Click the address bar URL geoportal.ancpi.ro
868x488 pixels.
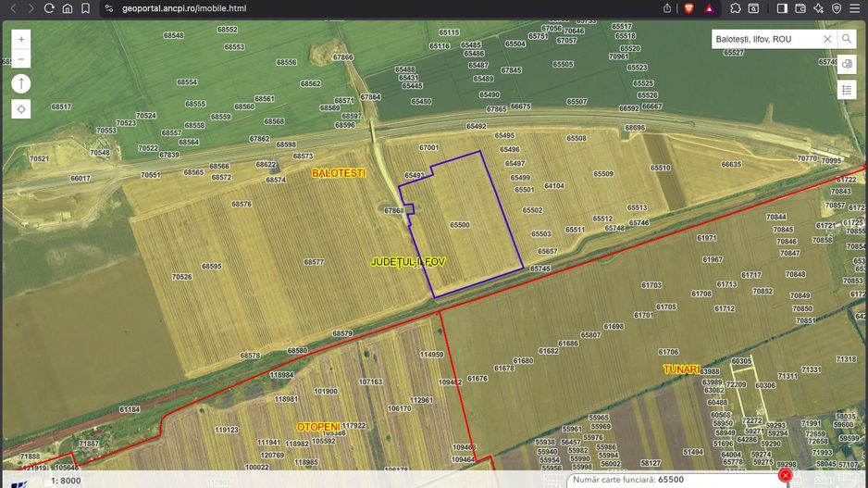[184, 8]
